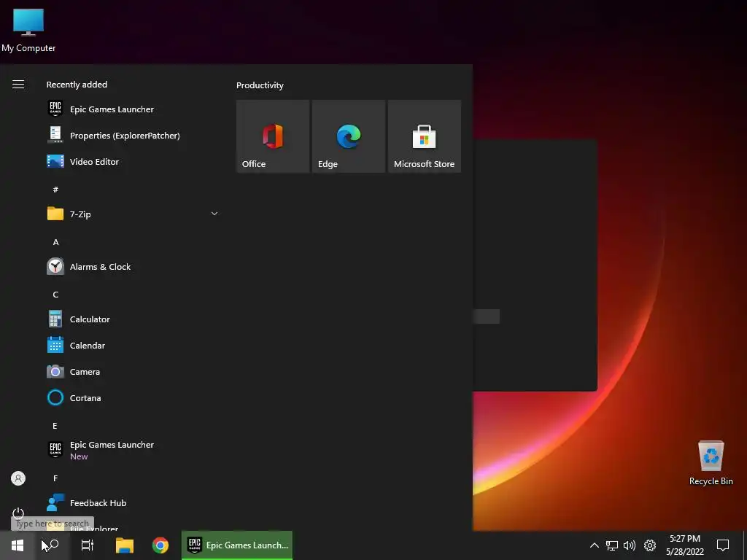747x560 pixels.
Task: Open clock showing 5:27 PM
Action: [684, 545]
